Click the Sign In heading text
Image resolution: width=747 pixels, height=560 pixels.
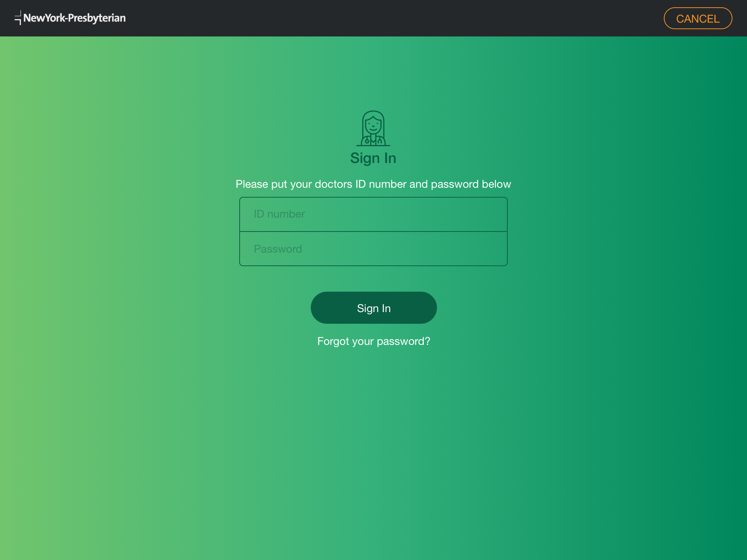click(373, 158)
